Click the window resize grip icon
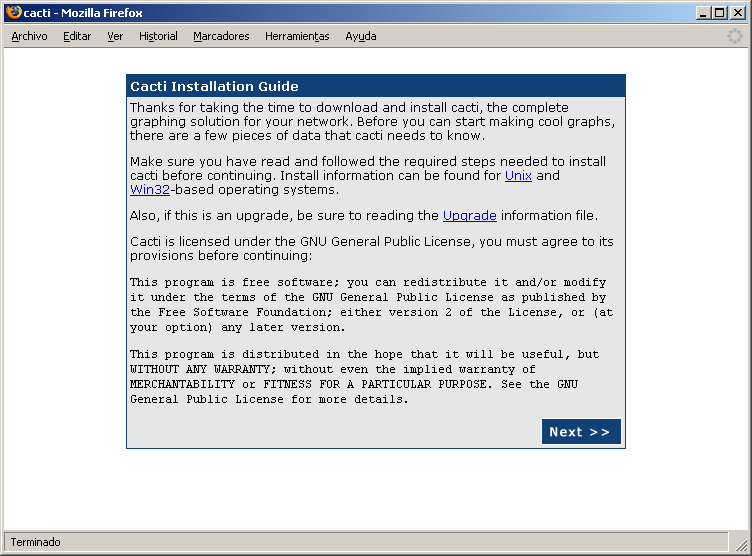This screenshot has width=752, height=556. click(741, 544)
